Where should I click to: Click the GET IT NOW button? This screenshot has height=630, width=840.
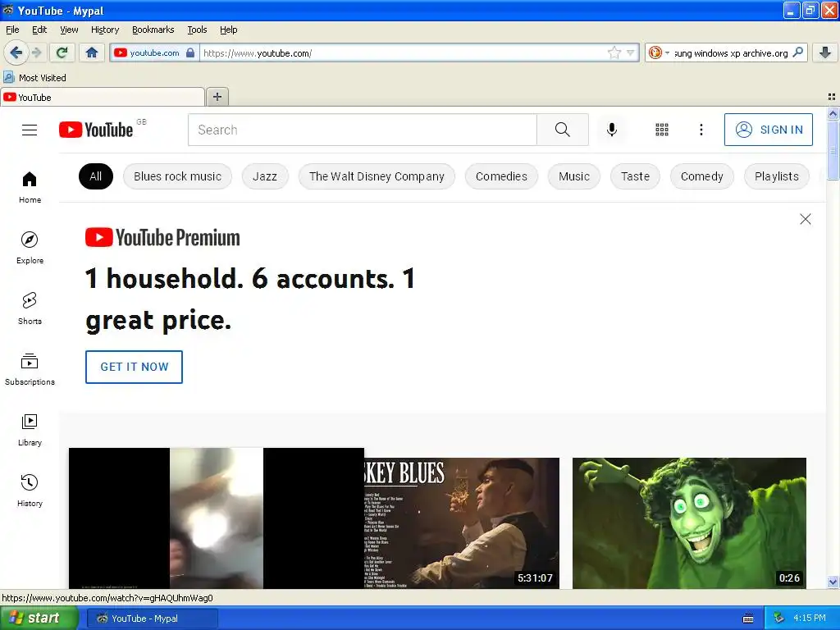click(134, 367)
